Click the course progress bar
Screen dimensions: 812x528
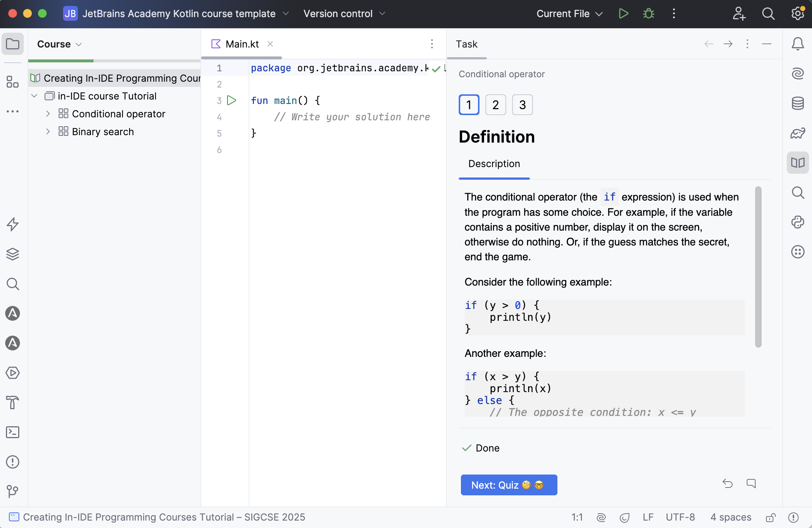(114, 61)
